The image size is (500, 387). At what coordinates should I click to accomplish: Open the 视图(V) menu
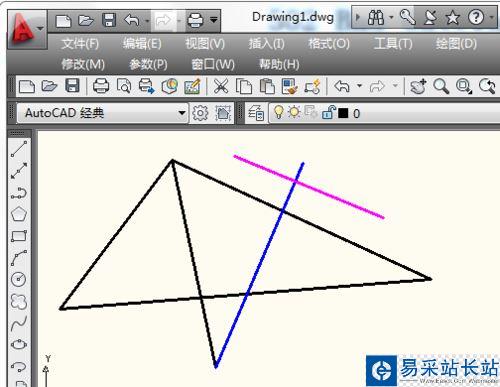pyautogui.click(x=205, y=44)
